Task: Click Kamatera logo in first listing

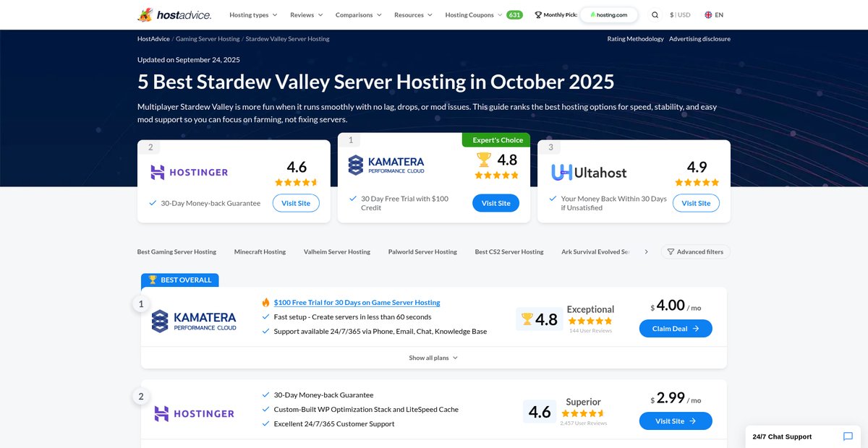Action: [x=194, y=321]
